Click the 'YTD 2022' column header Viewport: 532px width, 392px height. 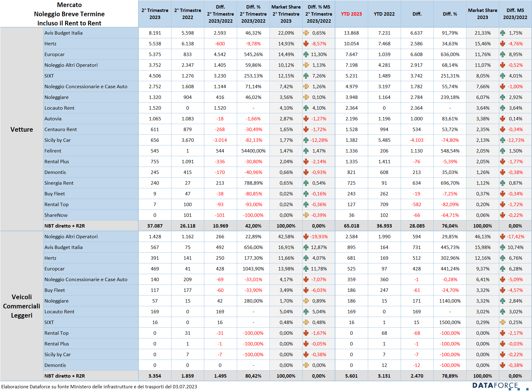coord(384,14)
